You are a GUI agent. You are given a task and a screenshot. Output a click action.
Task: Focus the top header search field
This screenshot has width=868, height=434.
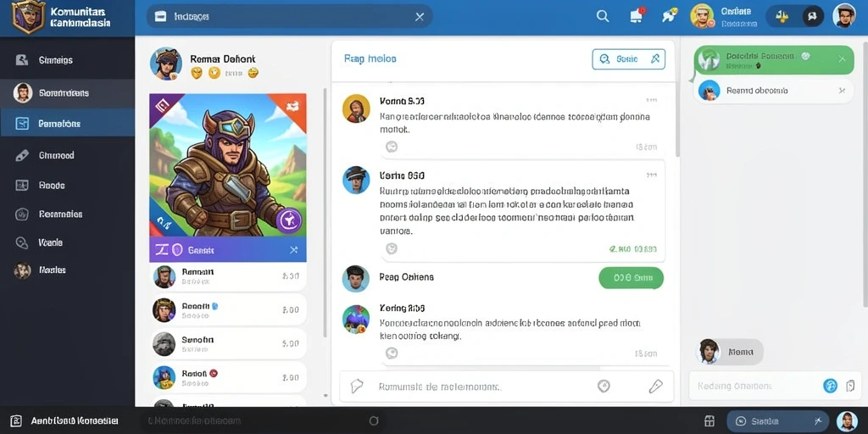coord(290,17)
